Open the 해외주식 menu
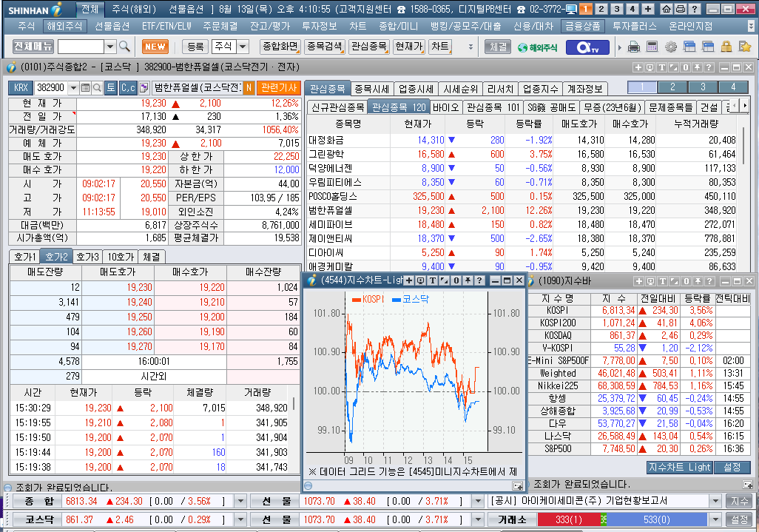759x532 pixels. coord(64,26)
